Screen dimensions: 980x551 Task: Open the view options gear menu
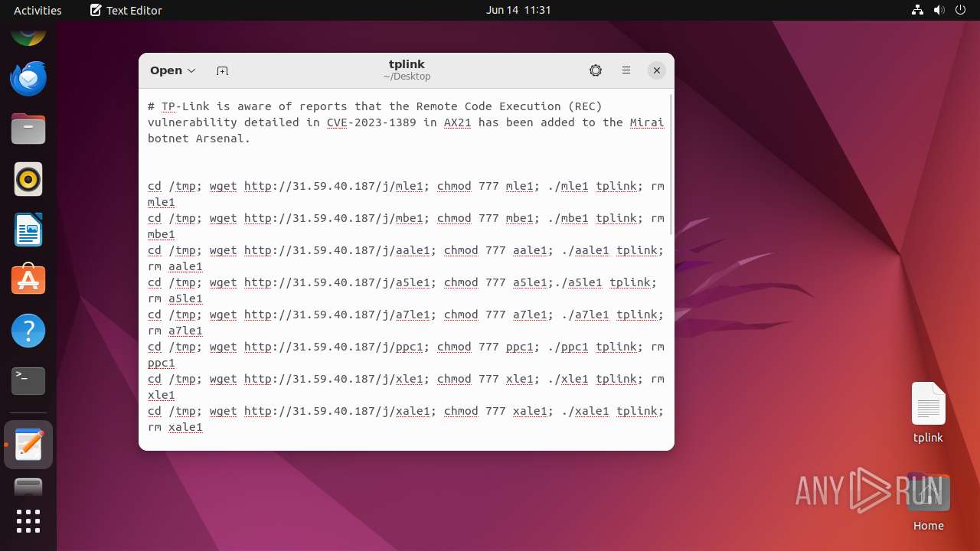pos(596,70)
